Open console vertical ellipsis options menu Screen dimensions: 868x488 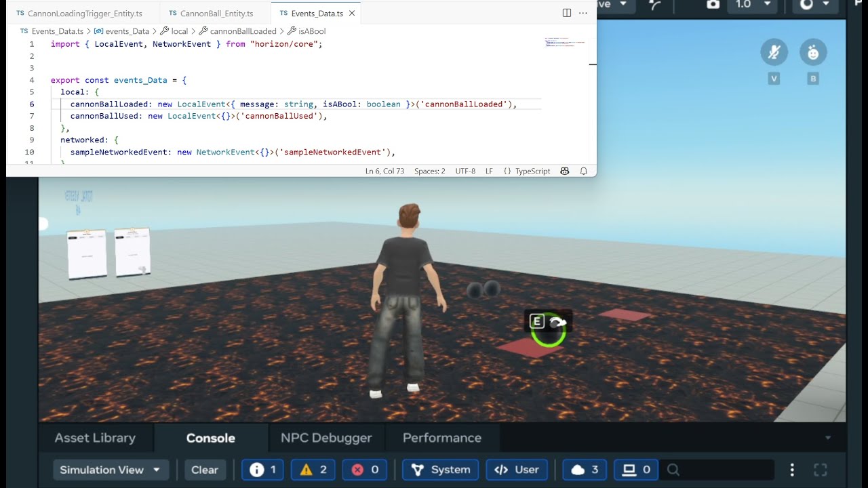(792, 470)
